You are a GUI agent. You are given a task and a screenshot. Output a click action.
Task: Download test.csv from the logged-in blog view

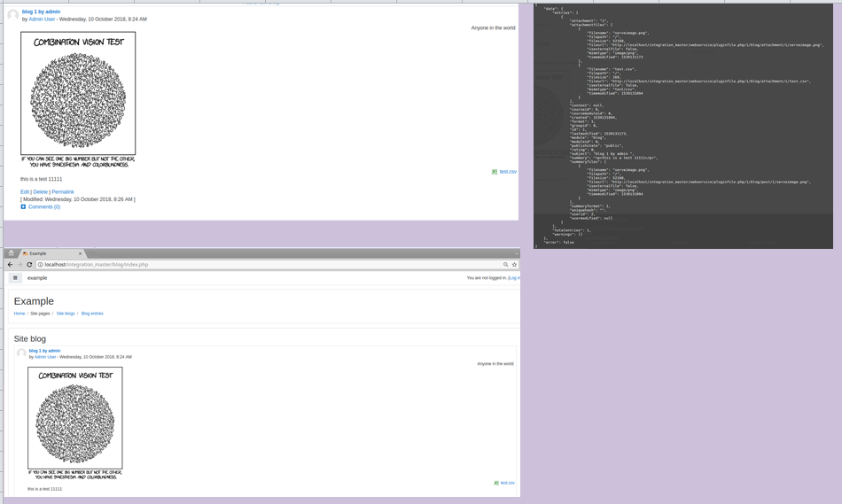pyautogui.click(x=508, y=172)
